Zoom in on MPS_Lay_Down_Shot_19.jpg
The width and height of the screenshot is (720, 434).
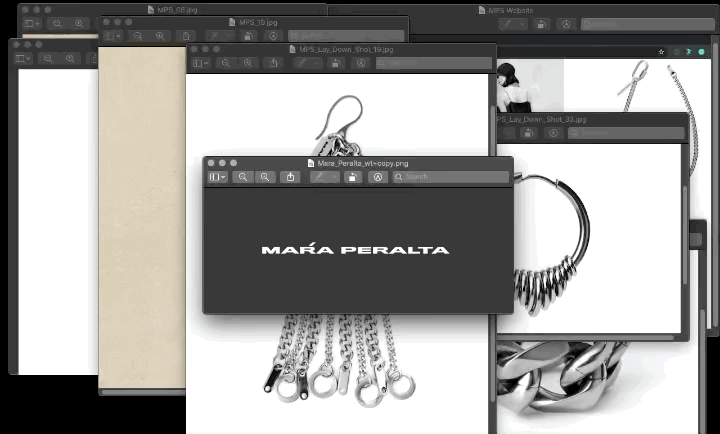coord(248,63)
